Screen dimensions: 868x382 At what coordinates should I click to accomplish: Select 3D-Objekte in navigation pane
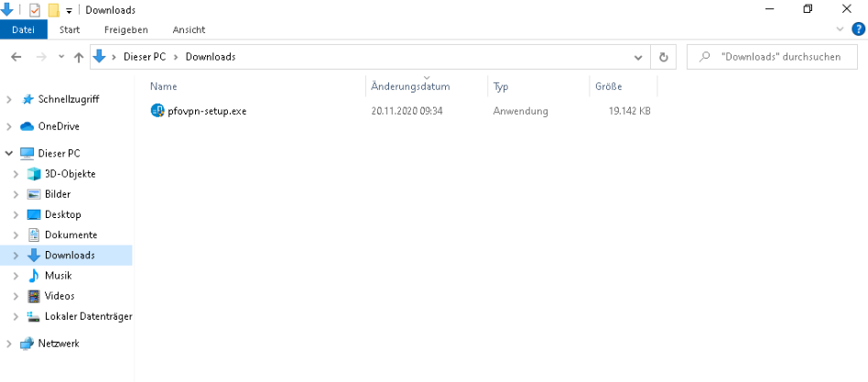pyautogui.click(x=70, y=174)
